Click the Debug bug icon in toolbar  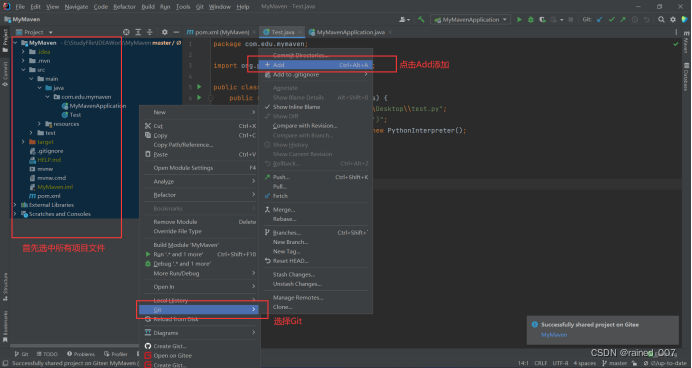[x=531, y=19]
